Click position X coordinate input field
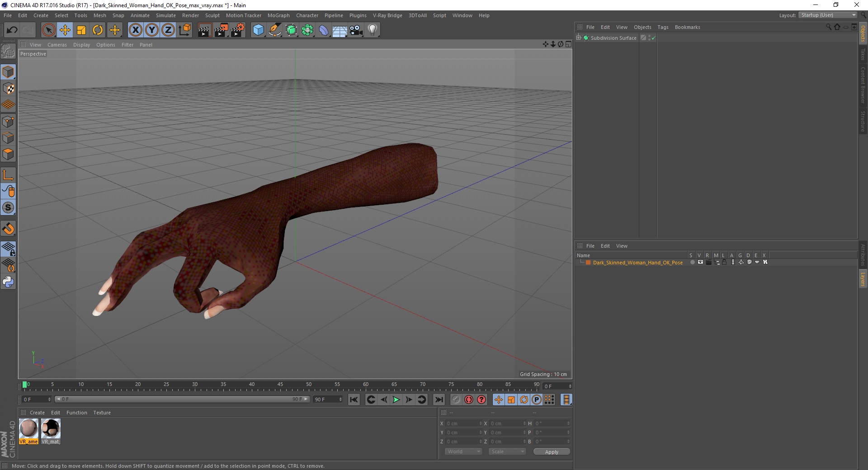The height and width of the screenshot is (470, 868). coord(463,423)
